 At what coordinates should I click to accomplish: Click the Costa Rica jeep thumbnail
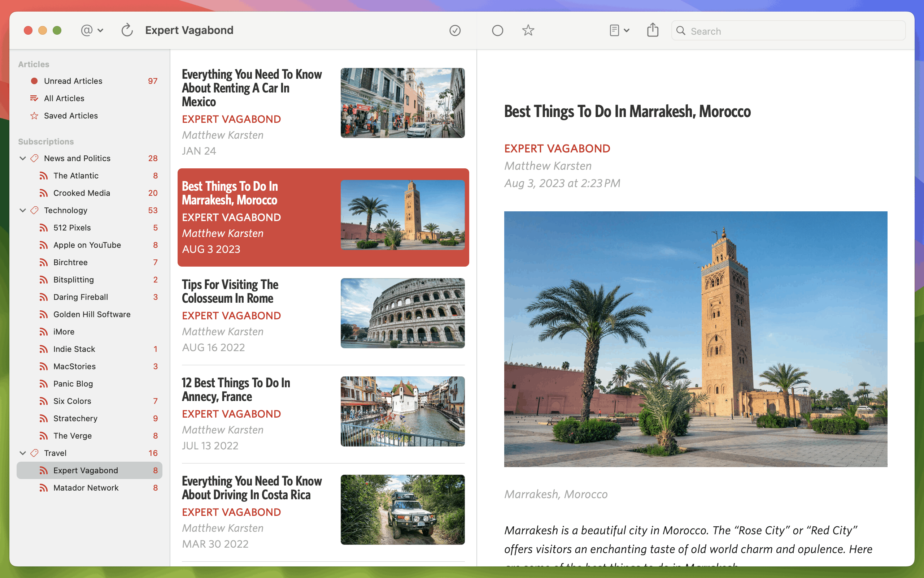point(402,510)
